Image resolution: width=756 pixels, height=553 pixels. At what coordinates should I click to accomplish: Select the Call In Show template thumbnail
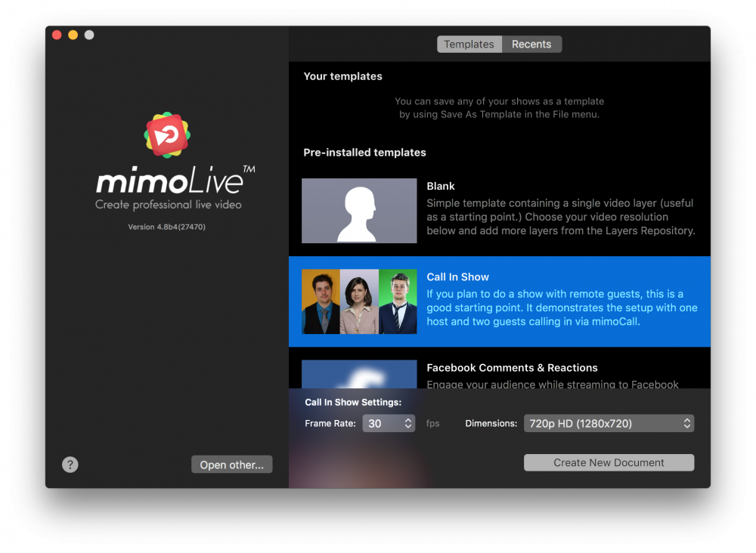(359, 301)
